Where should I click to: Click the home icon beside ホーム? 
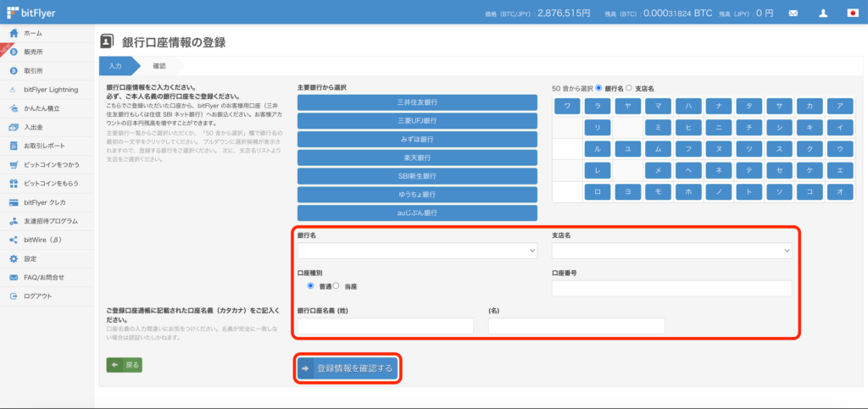(14, 33)
